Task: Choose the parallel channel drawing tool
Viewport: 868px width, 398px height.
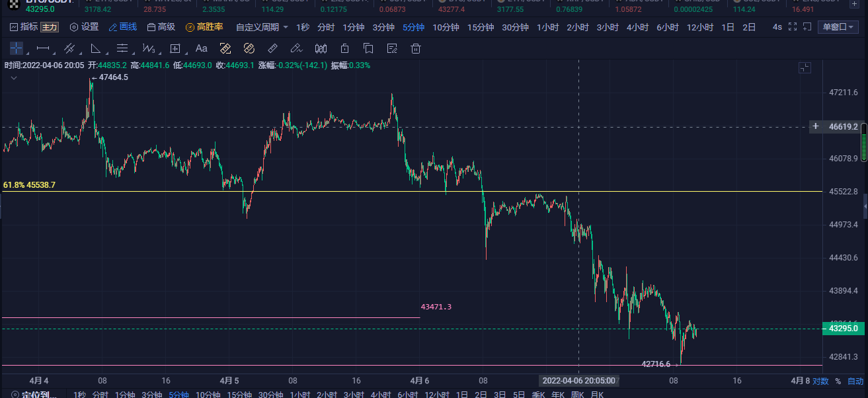Action: [x=69, y=48]
